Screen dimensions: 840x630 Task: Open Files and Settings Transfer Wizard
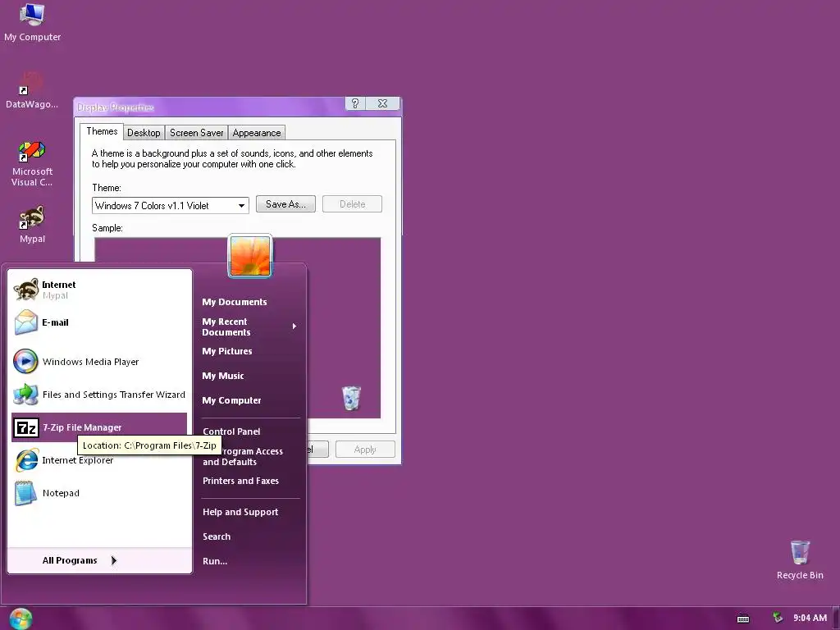99,395
